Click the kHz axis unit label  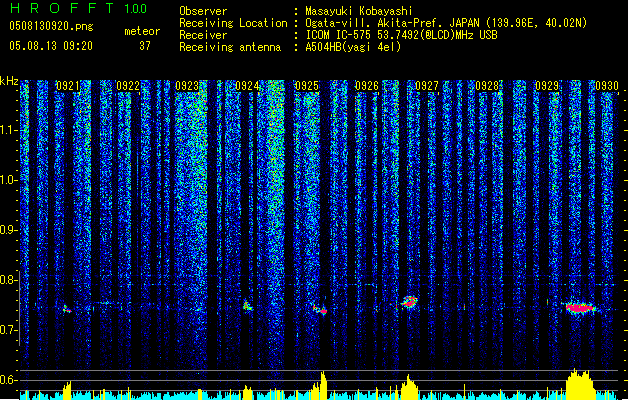tap(9, 81)
